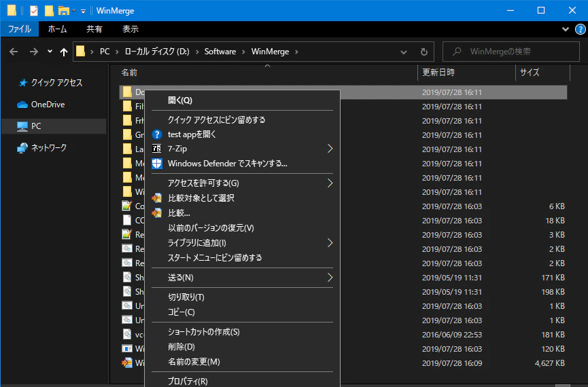Click the クイック アクセス star icon
The height and width of the screenshot is (387, 588).
coord(23,83)
